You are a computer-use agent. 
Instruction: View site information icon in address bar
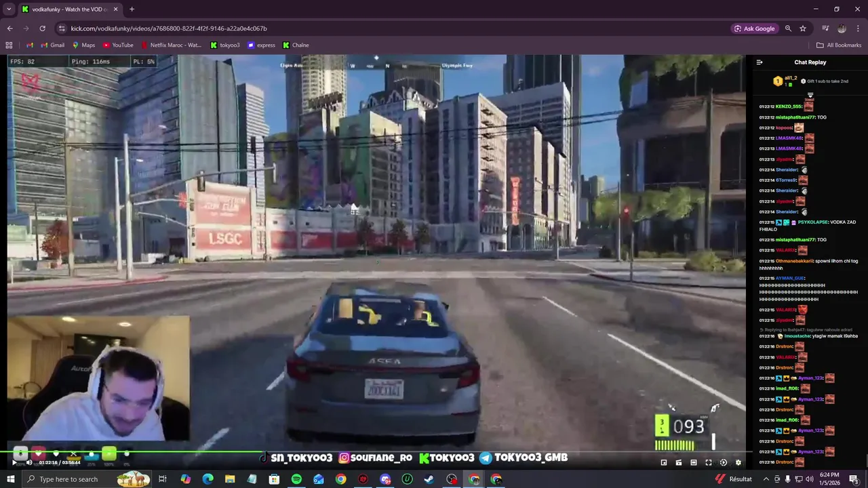click(x=62, y=28)
